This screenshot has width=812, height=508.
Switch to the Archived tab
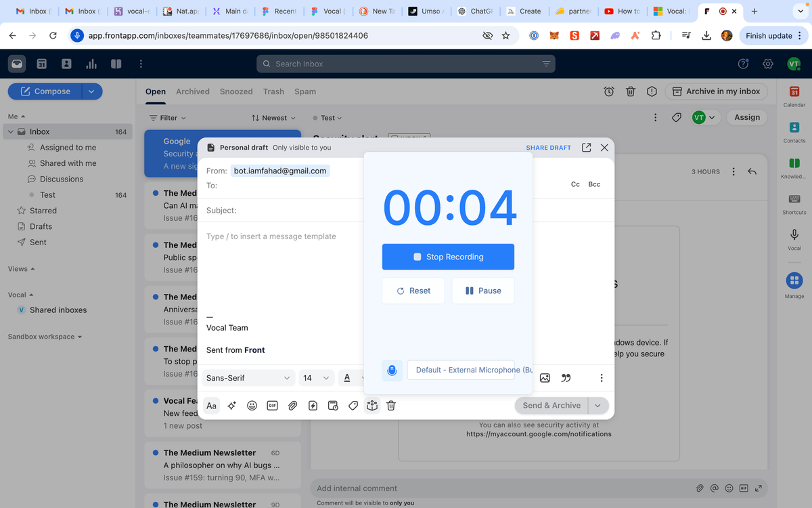tap(192, 91)
